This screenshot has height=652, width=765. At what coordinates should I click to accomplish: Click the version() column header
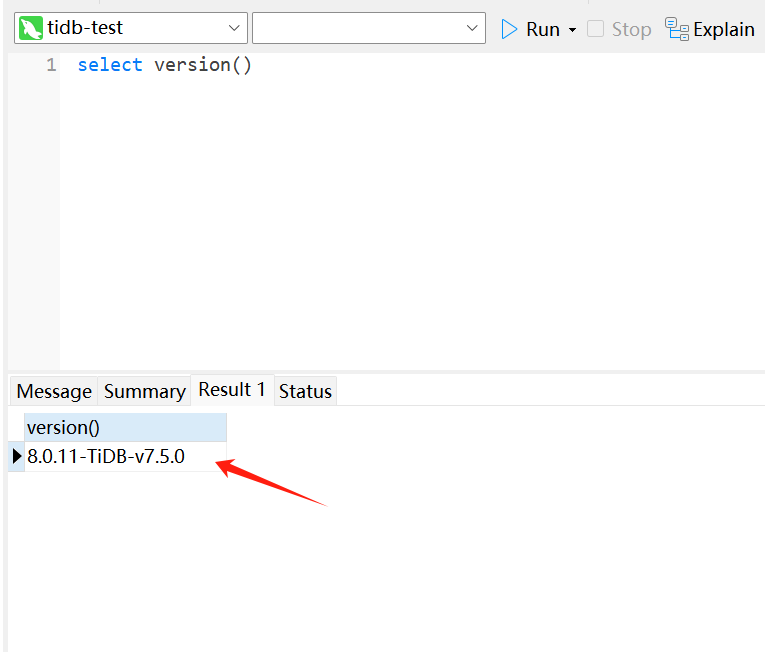(x=125, y=428)
